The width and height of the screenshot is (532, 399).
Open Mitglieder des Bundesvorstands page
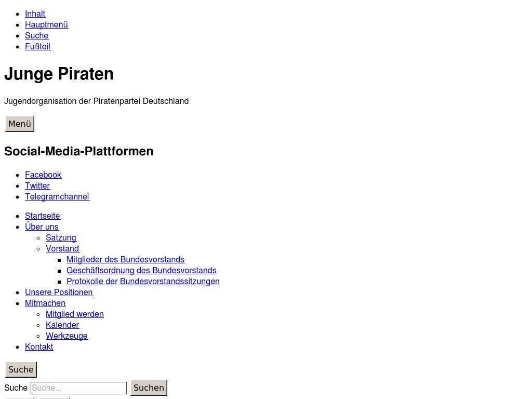[125, 259]
